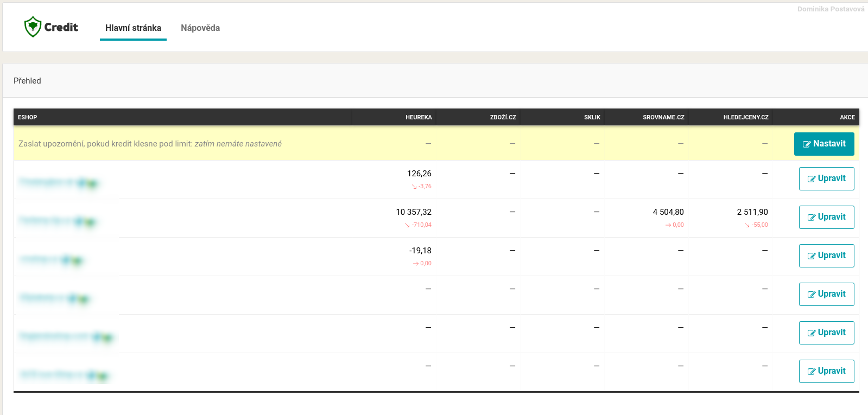Switch to the Nápověda tab
Viewport: 868px width, 415px height.
200,28
